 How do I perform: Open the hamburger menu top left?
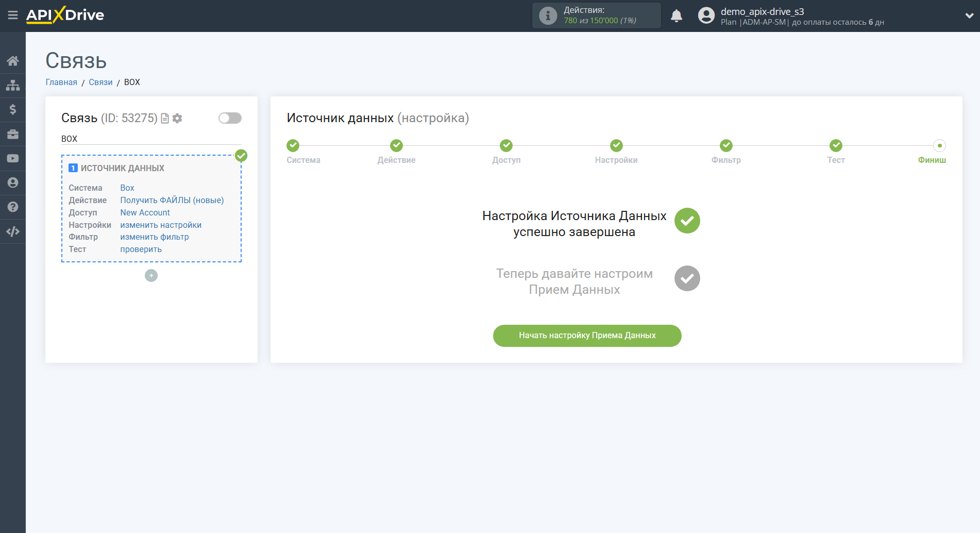coord(13,15)
